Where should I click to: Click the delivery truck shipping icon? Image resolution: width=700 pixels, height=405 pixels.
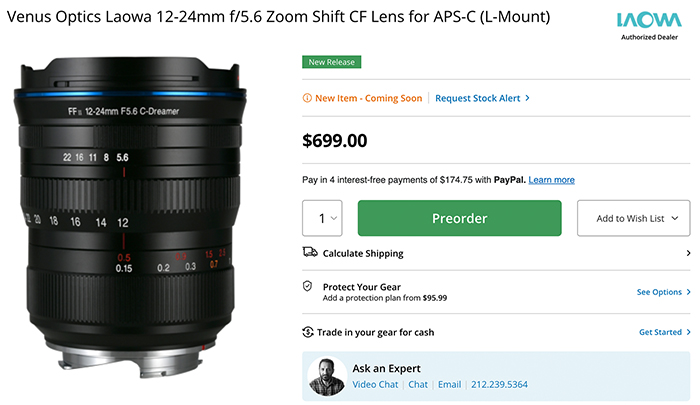(x=310, y=253)
